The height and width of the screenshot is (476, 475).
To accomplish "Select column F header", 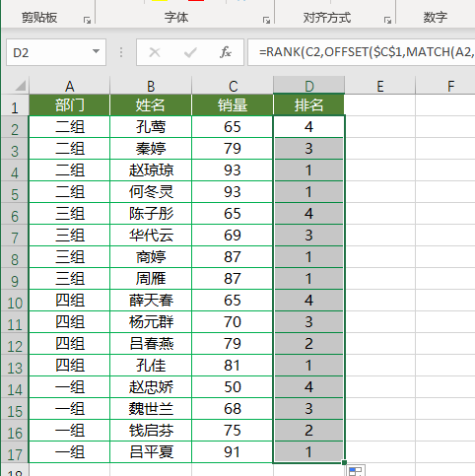I will coord(450,86).
